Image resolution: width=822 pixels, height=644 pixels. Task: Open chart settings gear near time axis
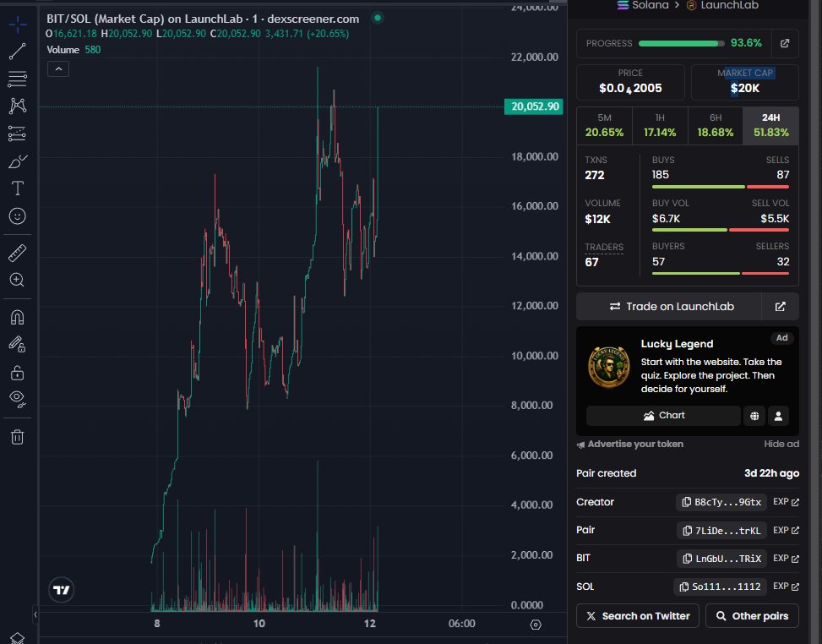tap(536, 625)
